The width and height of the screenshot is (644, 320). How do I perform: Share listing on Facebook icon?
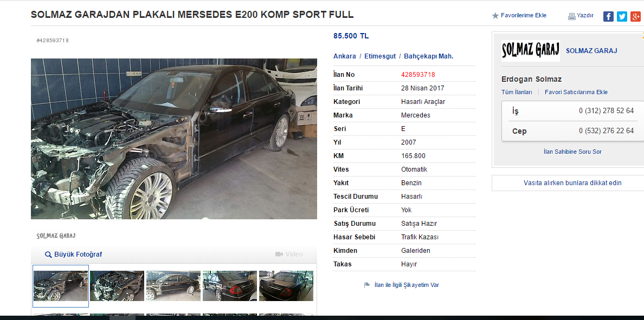pyautogui.click(x=608, y=16)
